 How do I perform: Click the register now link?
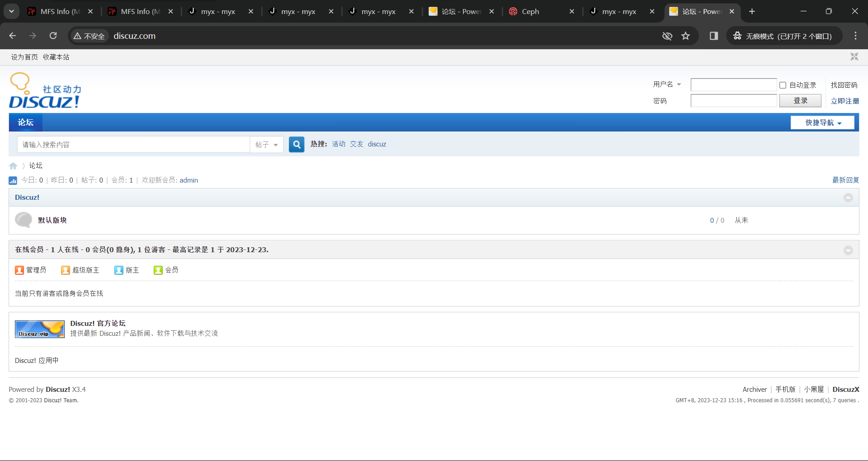tap(845, 101)
